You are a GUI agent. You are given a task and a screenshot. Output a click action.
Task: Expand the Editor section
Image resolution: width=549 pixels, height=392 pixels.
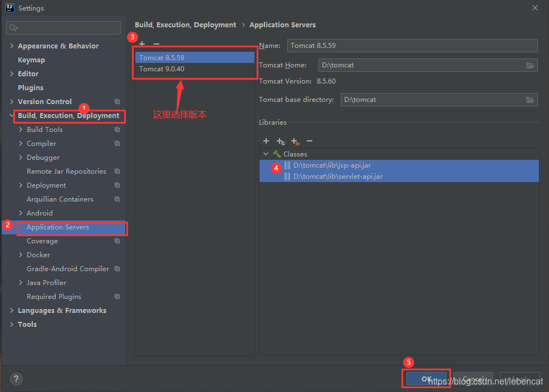click(12, 74)
